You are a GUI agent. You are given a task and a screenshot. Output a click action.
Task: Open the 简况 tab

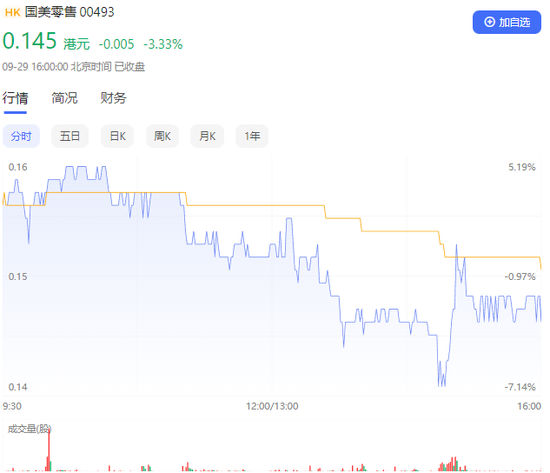tap(65, 98)
